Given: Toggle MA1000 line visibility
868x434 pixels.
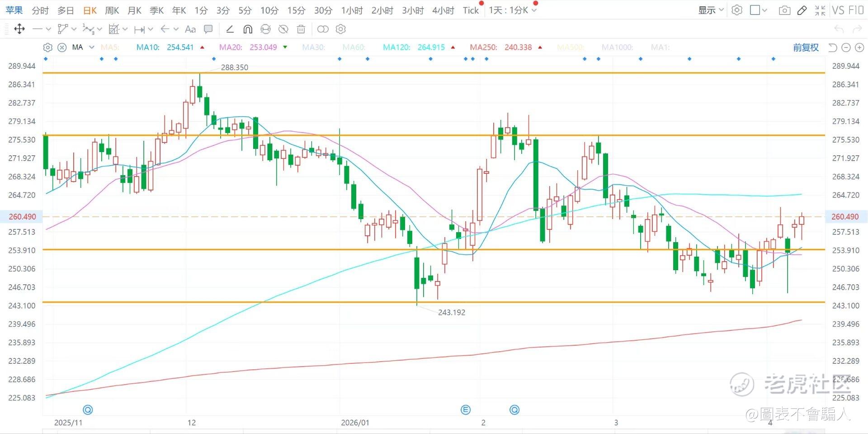Looking at the screenshot, I should (x=617, y=47).
